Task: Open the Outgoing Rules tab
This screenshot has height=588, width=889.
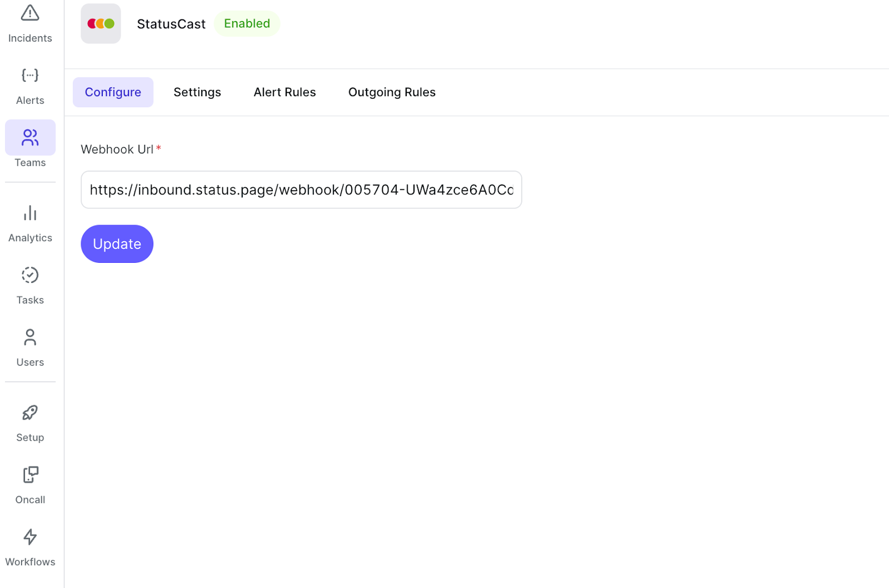Action: 392,92
